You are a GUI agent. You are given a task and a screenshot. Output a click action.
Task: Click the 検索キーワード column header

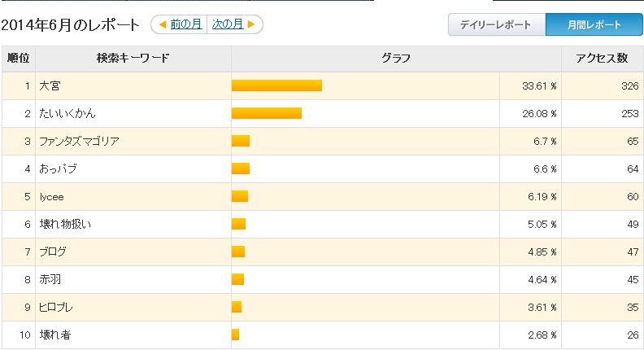(133, 59)
